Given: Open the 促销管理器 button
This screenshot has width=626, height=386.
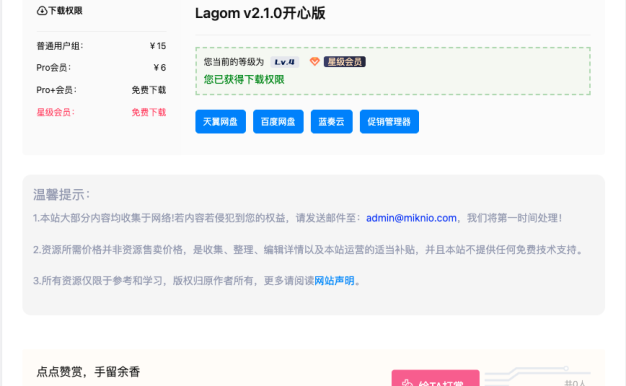Looking at the screenshot, I should click(x=389, y=121).
